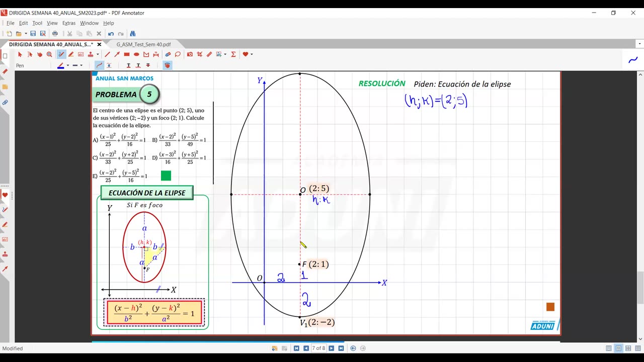Select the Zoom magnifier tool
The height and width of the screenshot is (362, 644).
[49, 54]
